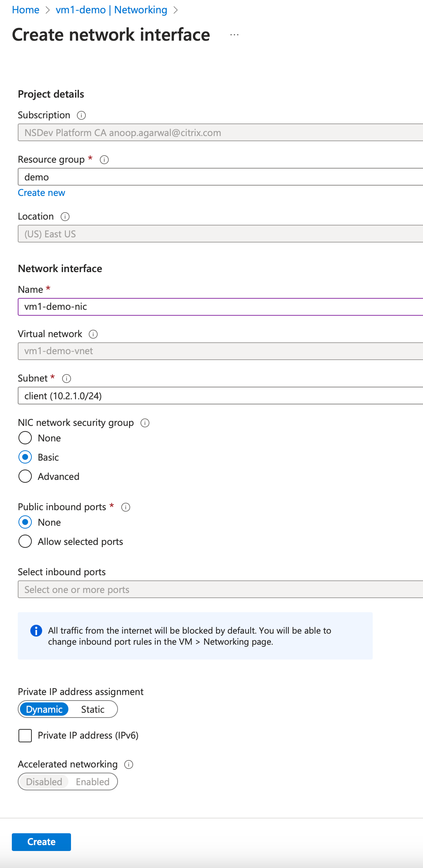423x868 pixels.
Task: Click the Public inbound ports info icon
Action: pos(126,507)
